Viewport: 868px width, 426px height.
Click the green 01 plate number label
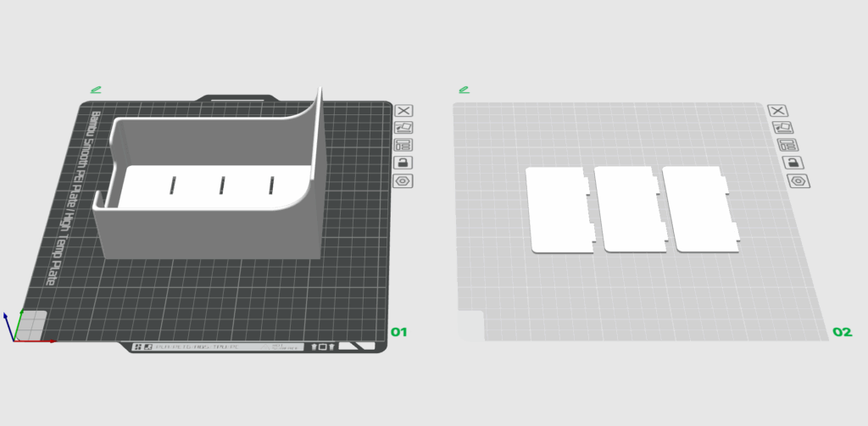399,332
